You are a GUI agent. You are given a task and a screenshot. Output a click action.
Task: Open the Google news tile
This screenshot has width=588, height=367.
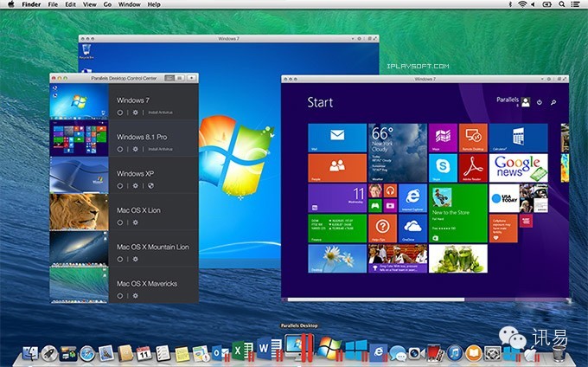coord(518,168)
